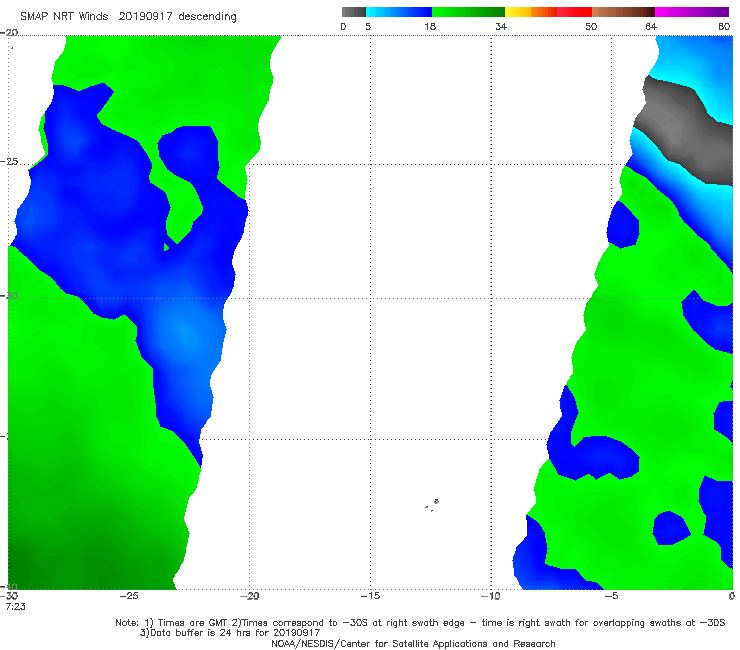The width and height of the screenshot is (740, 650).
Task: Click the colorbar label "64"
Action: [x=651, y=26]
